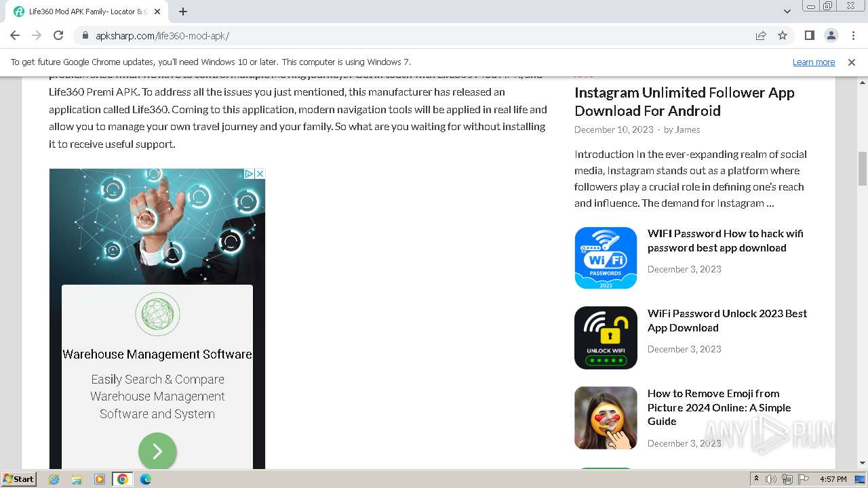The image size is (868, 488).
Task: Click the 4:57 PM system clock
Action: [x=833, y=479]
